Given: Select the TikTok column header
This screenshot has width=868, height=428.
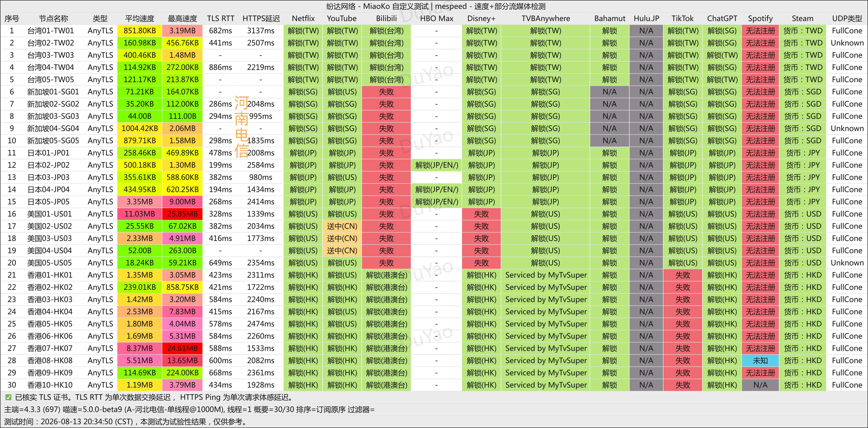Looking at the screenshot, I should click(x=683, y=19).
